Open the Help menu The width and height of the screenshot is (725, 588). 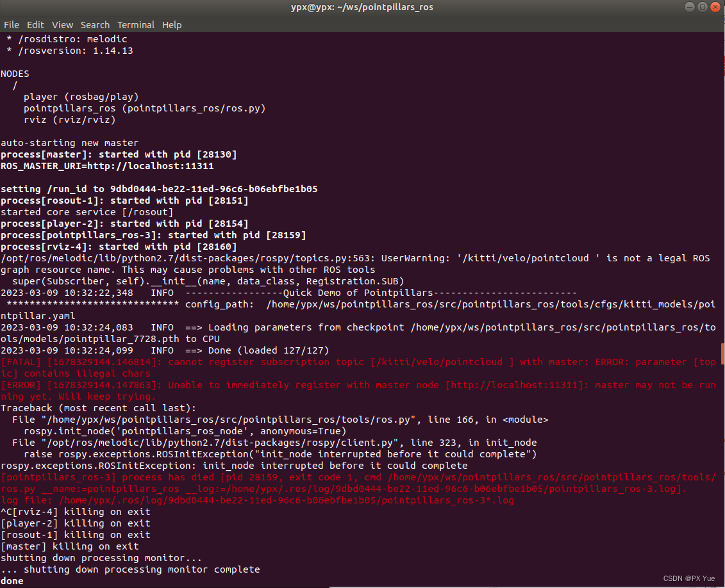[172, 25]
